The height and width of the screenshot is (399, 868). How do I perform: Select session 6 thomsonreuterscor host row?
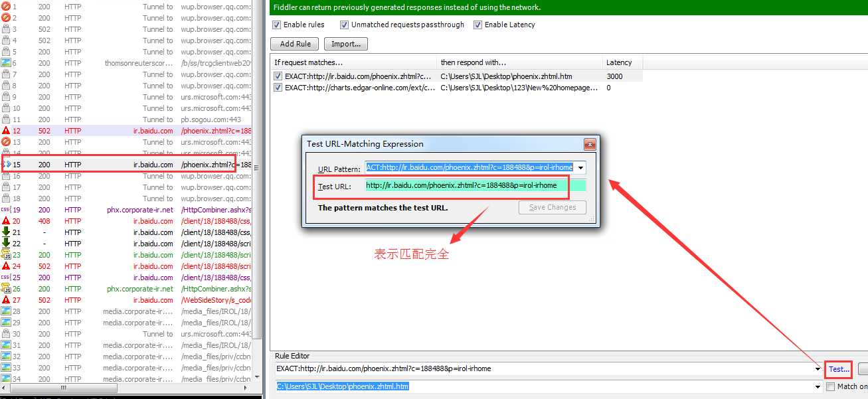point(126,63)
